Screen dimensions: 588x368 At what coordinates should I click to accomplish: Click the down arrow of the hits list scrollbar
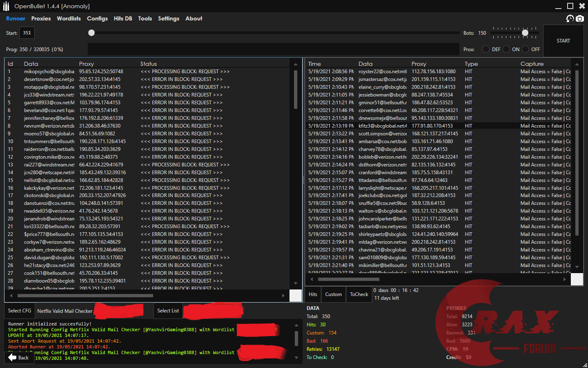click(577, 267)
